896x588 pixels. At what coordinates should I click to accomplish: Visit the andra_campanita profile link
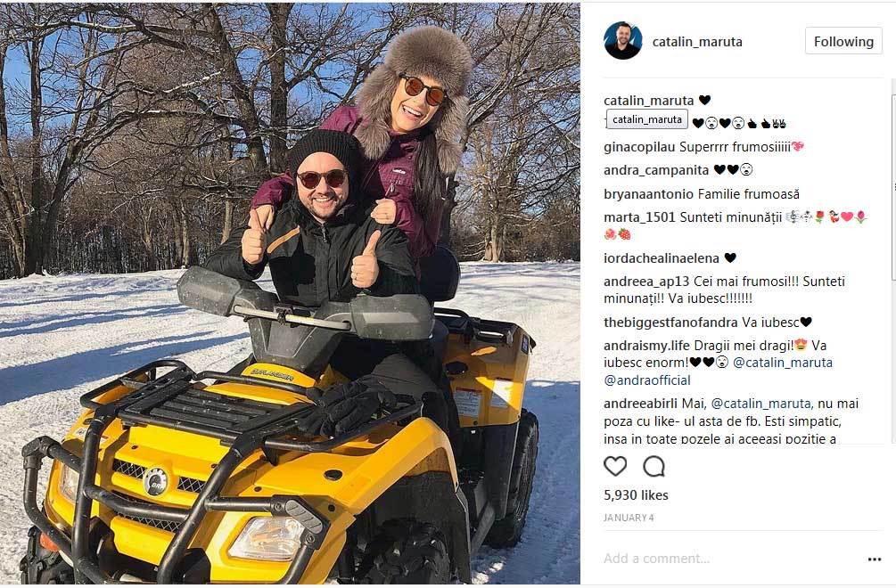(656, 170)
